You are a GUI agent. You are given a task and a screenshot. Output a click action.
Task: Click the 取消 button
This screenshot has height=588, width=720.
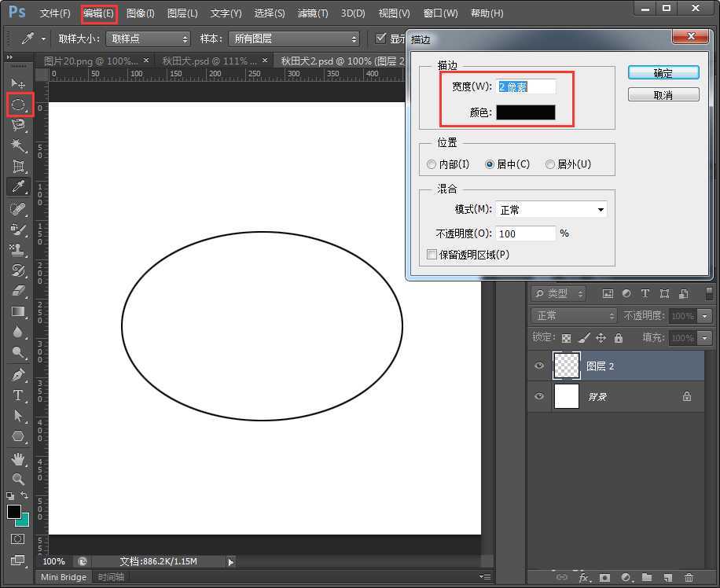pyautogui.click(x=663, y=94)
